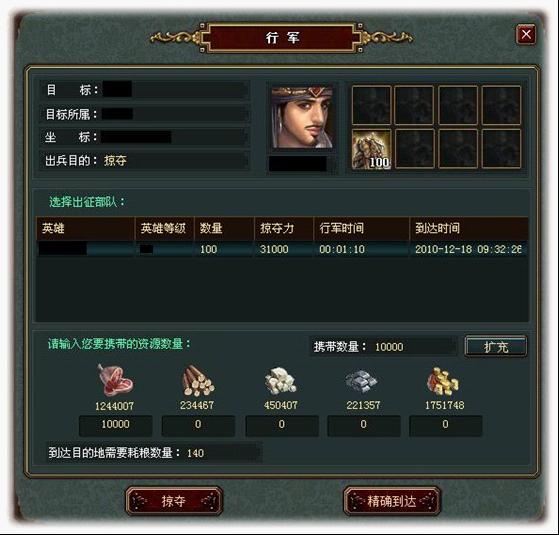Select the troop slot showing 100 units
Image resolution: width=559 pixels, height=535 pixels.
click(x=371, y=149)
